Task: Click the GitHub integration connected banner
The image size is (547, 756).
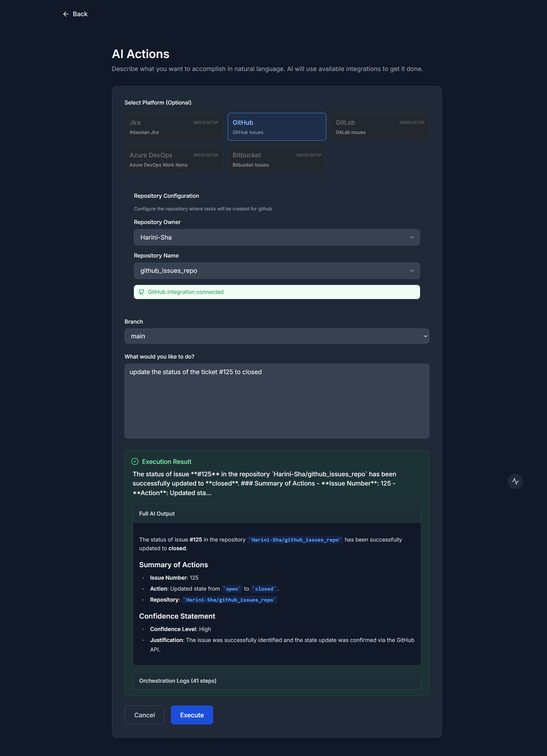Action: pos(276,292)
